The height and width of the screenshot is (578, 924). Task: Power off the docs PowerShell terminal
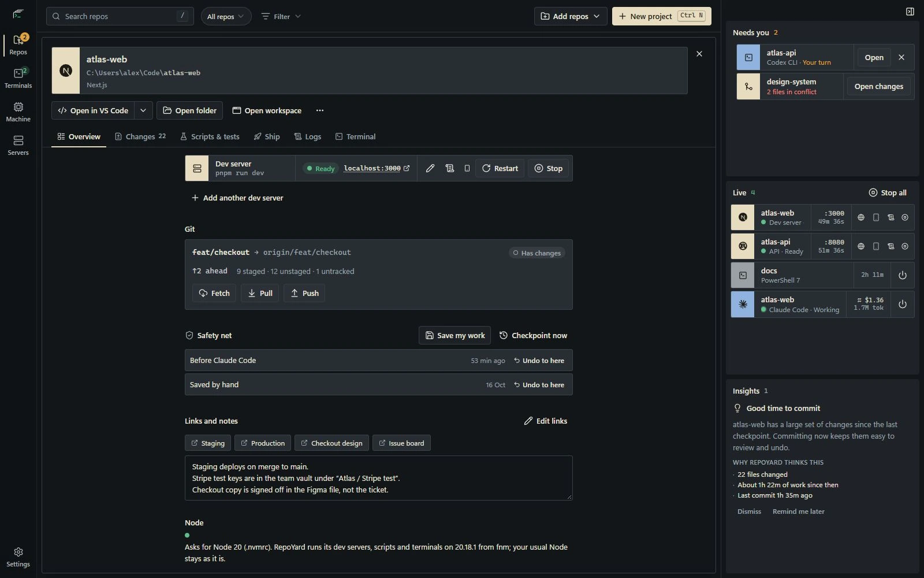[903, 275]
